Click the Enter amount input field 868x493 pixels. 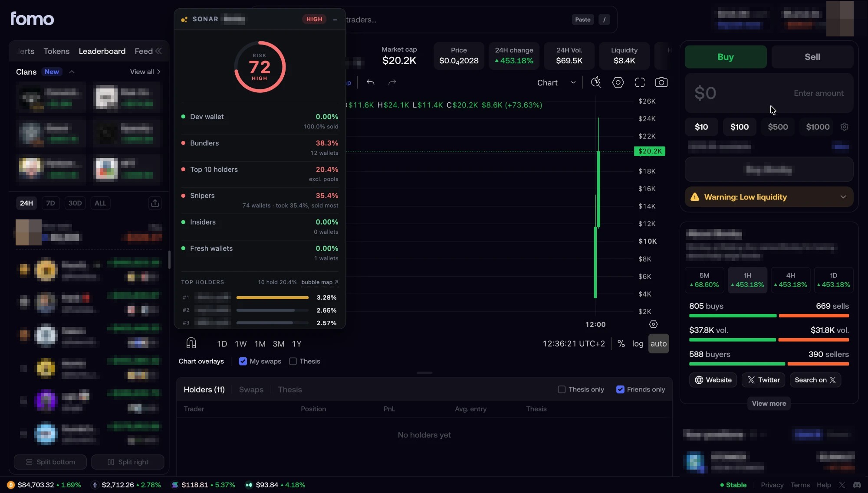[x=769, y=93]
